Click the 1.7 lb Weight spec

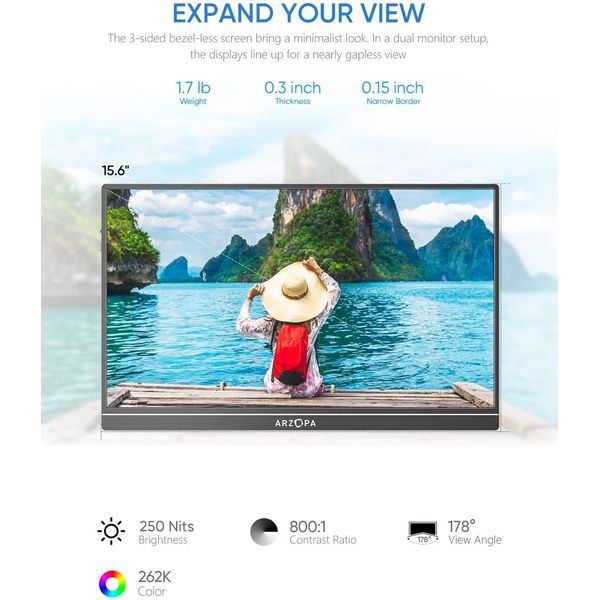point(193,92)
